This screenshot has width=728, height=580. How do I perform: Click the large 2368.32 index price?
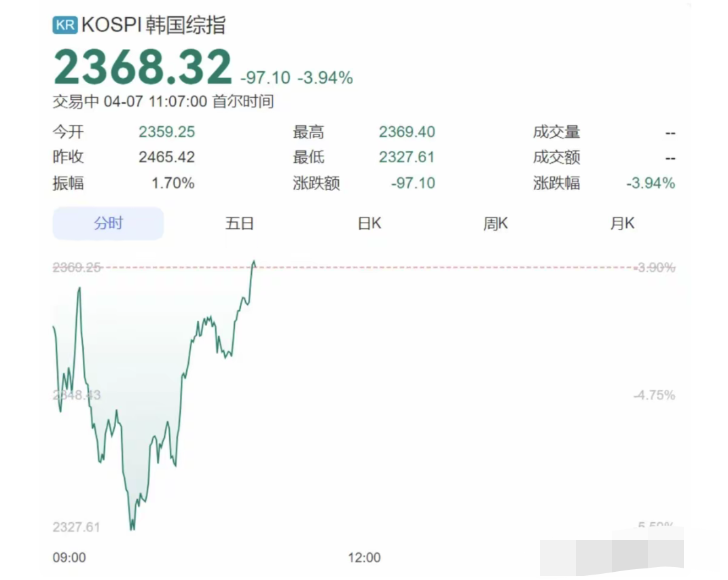coord(143,68)
